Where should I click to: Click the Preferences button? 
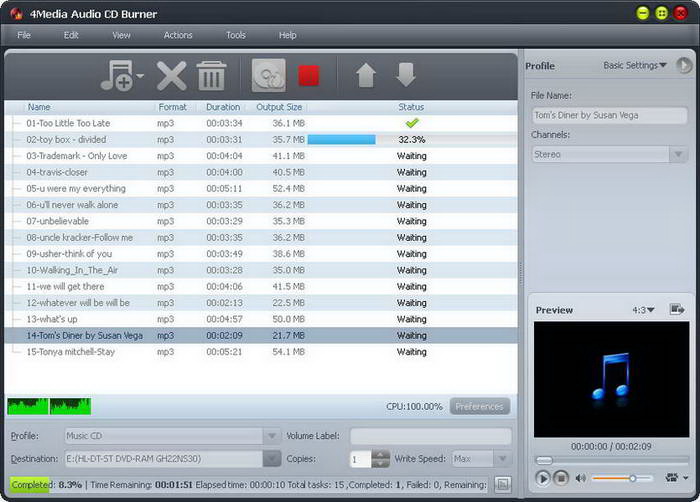coord(480,407)
